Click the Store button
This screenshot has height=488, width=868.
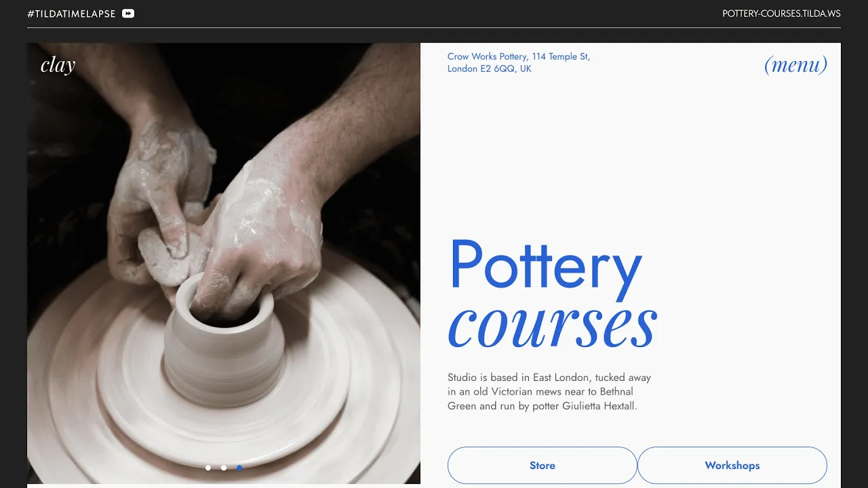[542, 465]
